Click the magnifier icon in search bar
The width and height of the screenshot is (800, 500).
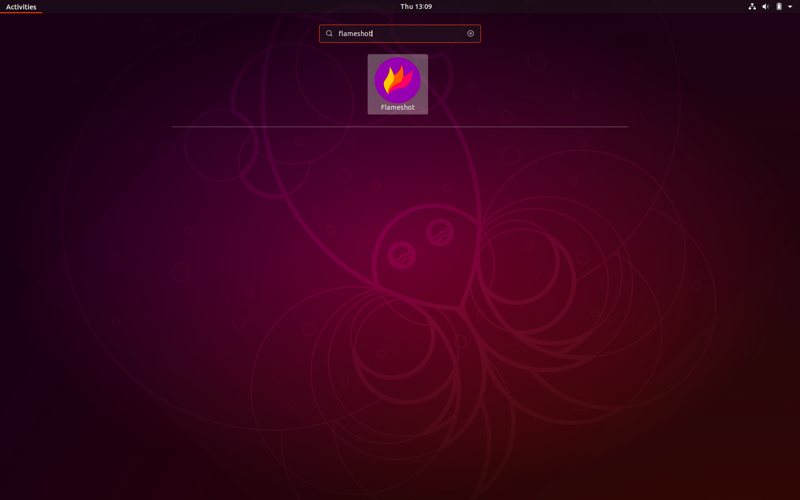329,34
